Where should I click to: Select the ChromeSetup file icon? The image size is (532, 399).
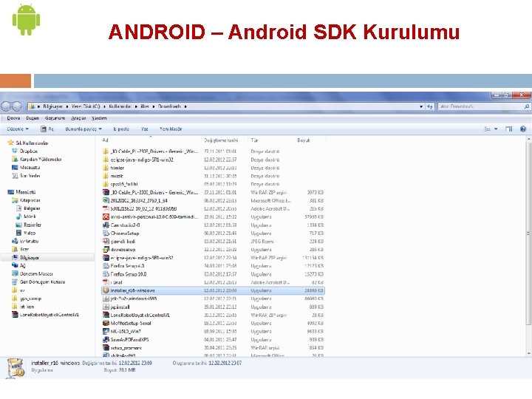point(106,233)
